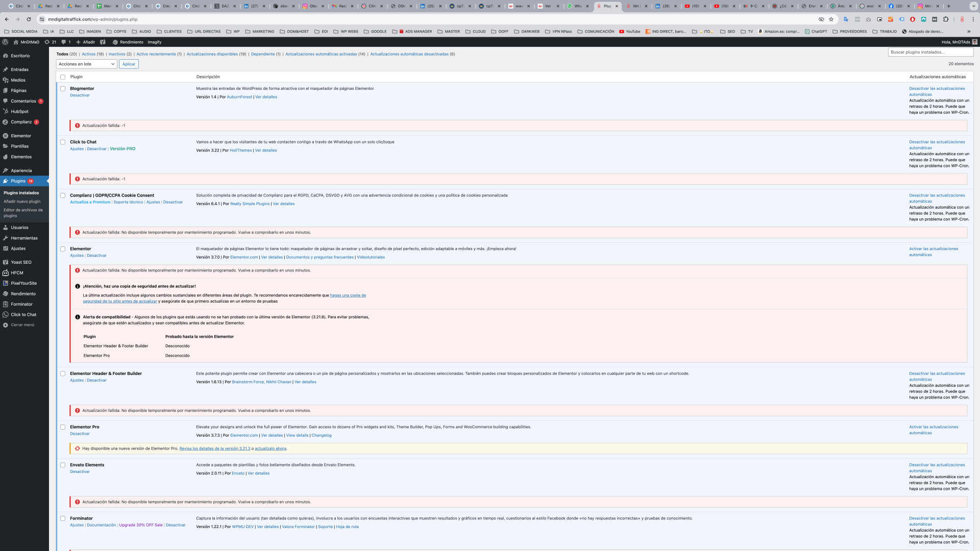Click Activar las actualizaciones automáticas for Elementor
Viewport: 980px width, 551px height.
[x=934, y=252]
